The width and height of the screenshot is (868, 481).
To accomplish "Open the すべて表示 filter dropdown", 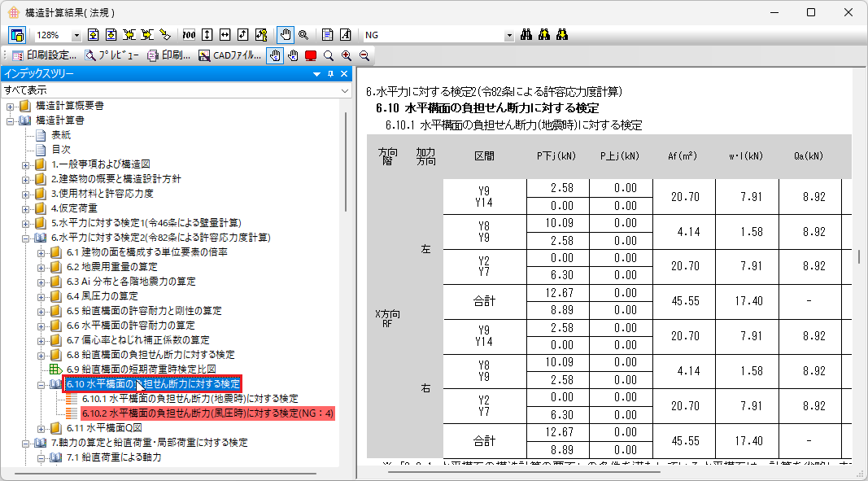I will 344,90.
